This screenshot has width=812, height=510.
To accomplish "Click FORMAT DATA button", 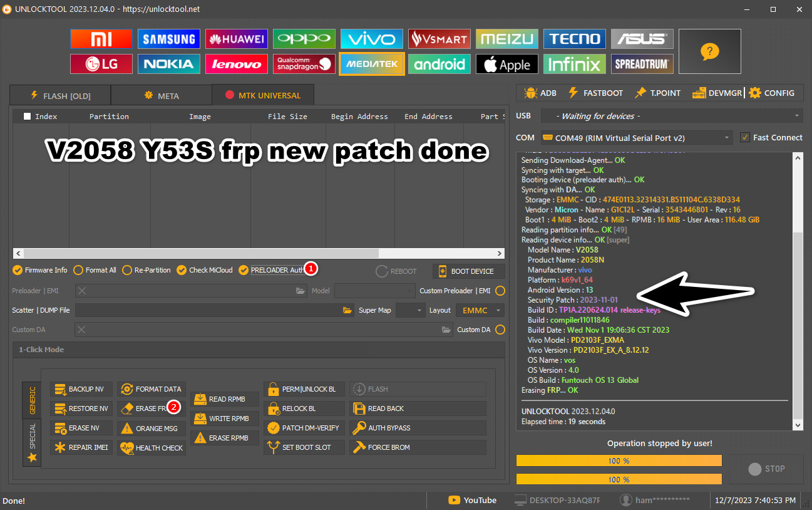I will (152, 389).
